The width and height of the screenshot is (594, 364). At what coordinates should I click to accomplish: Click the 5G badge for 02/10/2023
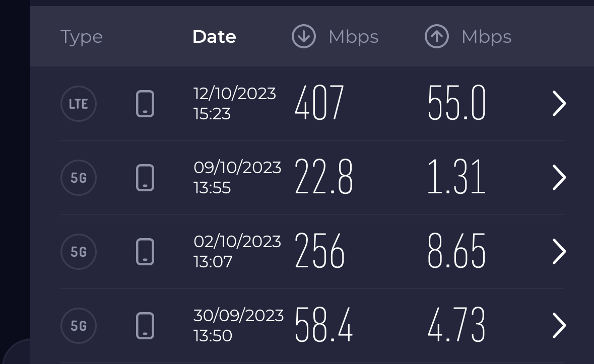79,252
